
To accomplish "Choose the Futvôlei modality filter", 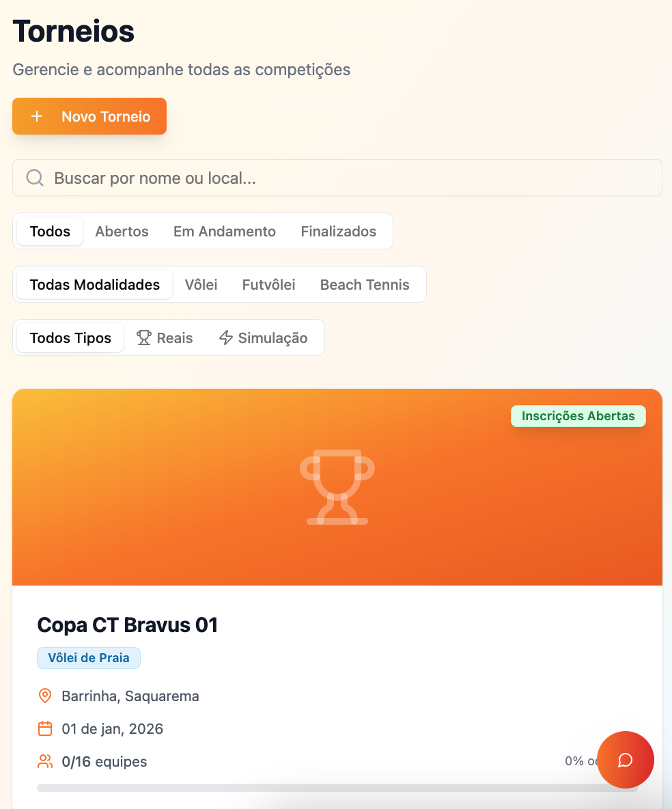I will [x=269, y=285].
